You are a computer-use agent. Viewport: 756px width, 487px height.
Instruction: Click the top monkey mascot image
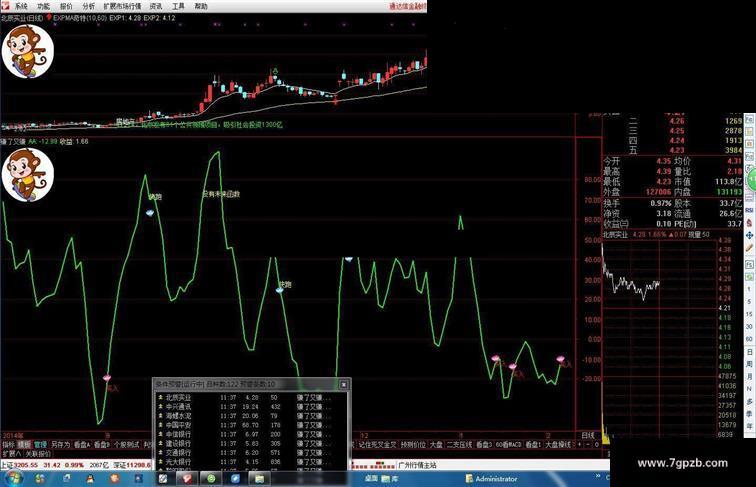[x=27, y=51]
